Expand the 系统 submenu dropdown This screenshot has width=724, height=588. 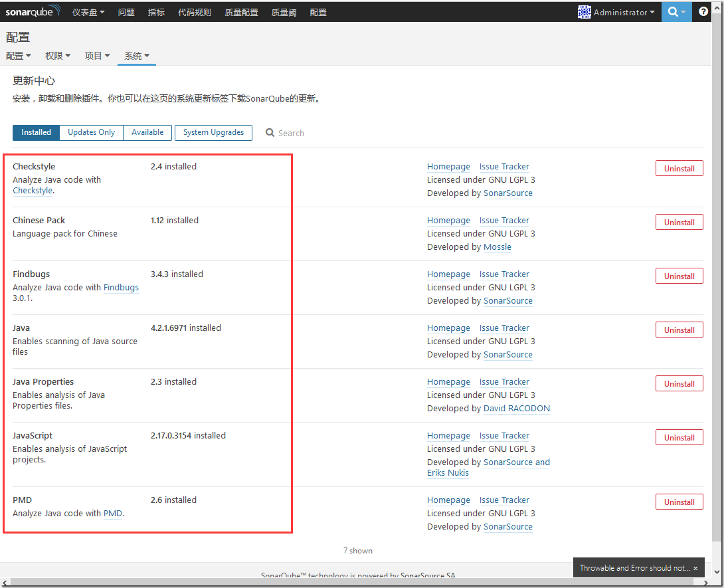(x=137, y=56)
